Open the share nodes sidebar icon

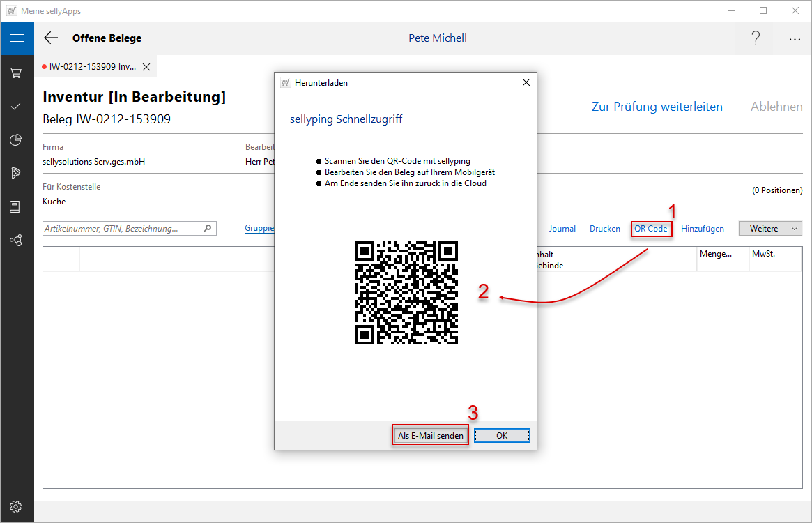17,240
